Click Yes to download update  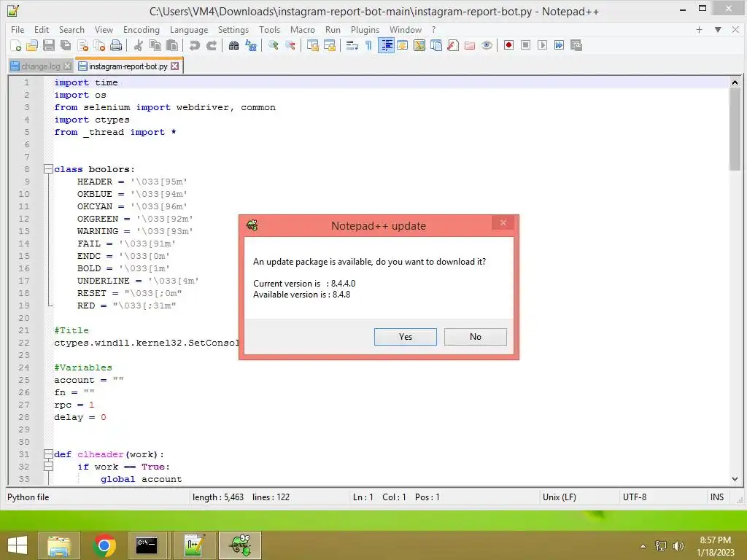(x=406, y=337)
